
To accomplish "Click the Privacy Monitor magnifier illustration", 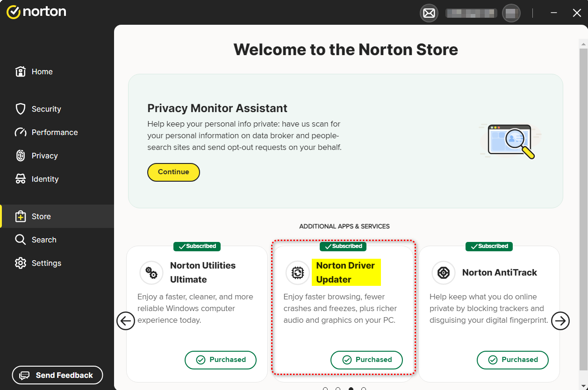I will pos(510,141).
